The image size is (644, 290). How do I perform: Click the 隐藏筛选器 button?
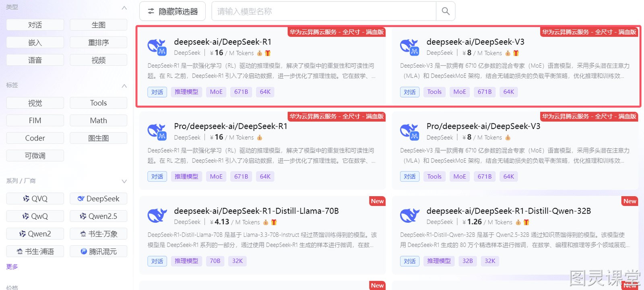tap(172, 11)
